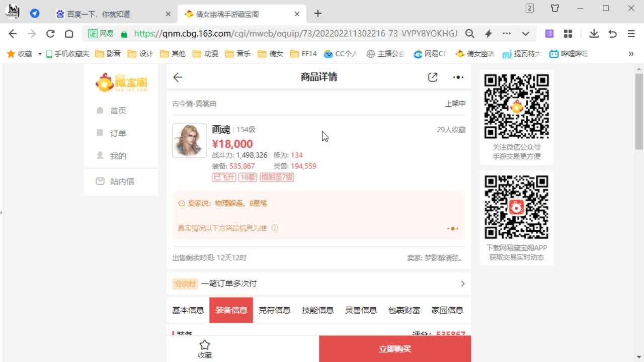This screenshot has height=362, width=644.
Task: Toggle the 收藏 favorite star at page bottom
Action: point(204,347)
